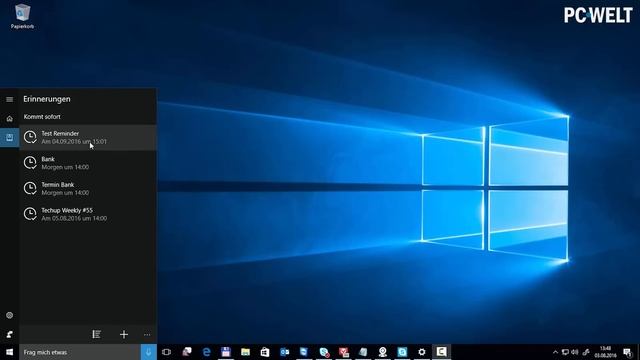
Task: Go to Cortana Home (house icon)
Action: [x=9, y=119]
